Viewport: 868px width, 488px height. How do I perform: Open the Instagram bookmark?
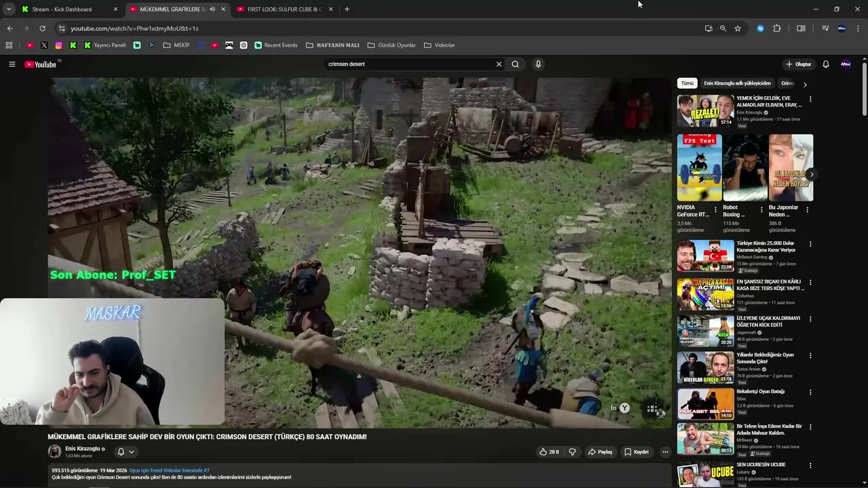pyautogui.click(x=59, y=45)
